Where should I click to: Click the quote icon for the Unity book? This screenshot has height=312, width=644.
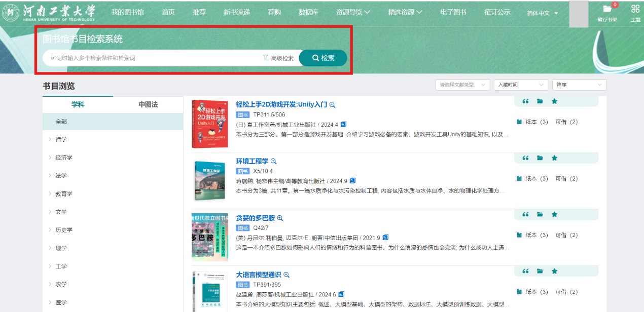[525, 101]
